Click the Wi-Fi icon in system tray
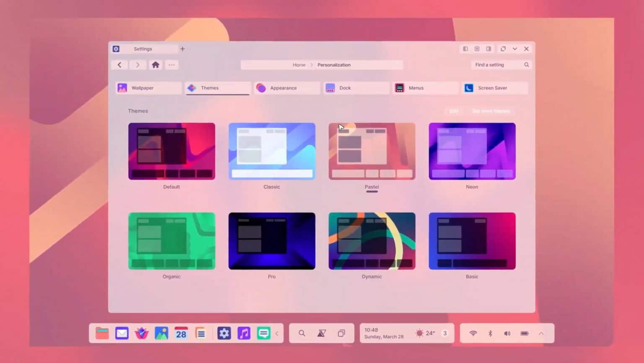Image resolution: width=644 pixels, height=363 pixels. tap(473, 333)
